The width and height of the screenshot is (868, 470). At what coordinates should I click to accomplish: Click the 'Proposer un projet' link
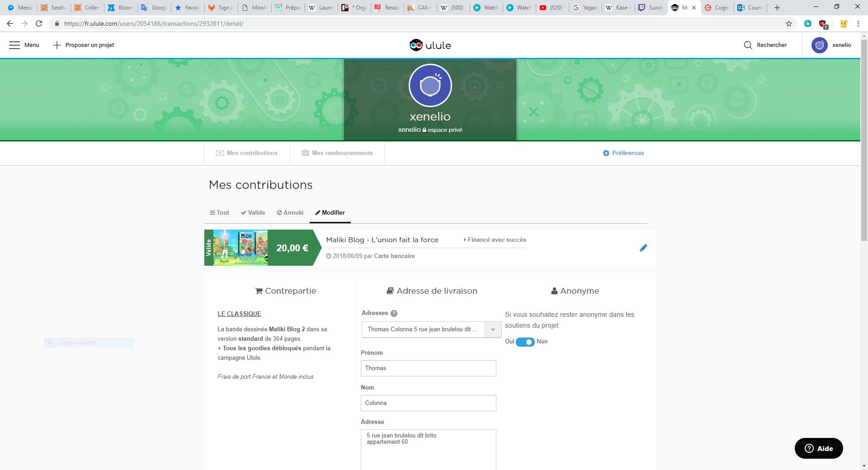click(84, 45)
